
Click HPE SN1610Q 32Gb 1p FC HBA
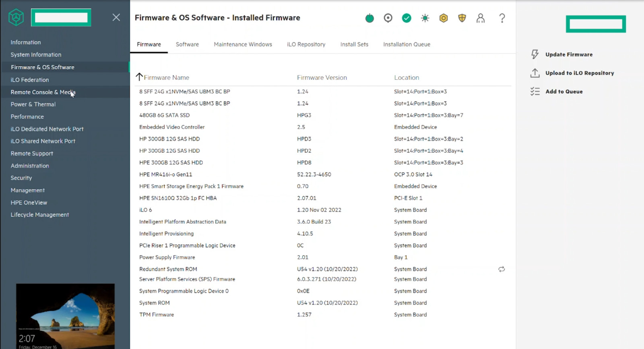coord(178,198)
